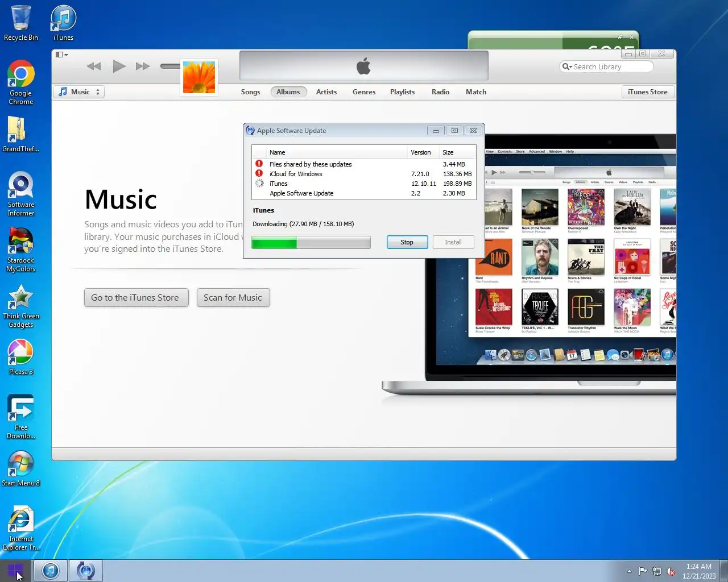Select the Picasa 3 desktop icon
The width and height of the screenshot is (728, 582).
click(21, 357)
